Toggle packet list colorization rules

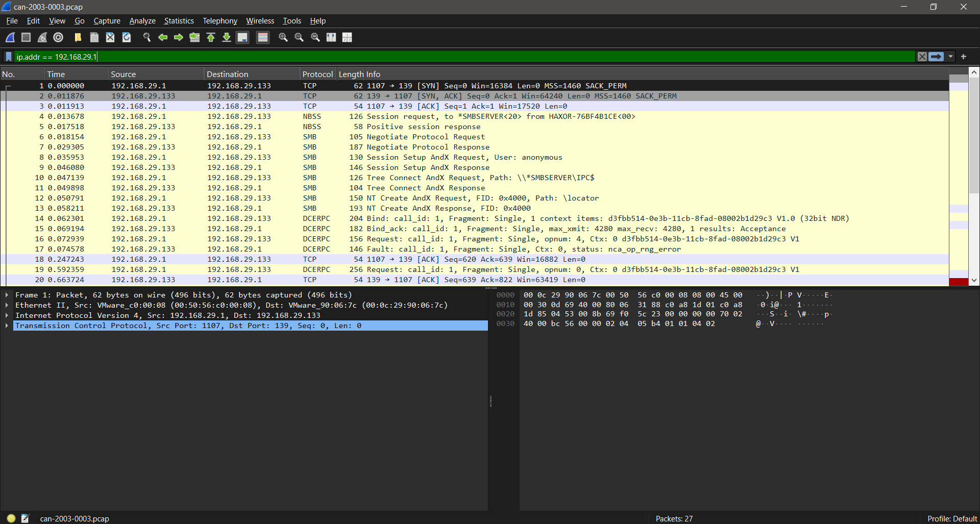[x=263, y=37]
